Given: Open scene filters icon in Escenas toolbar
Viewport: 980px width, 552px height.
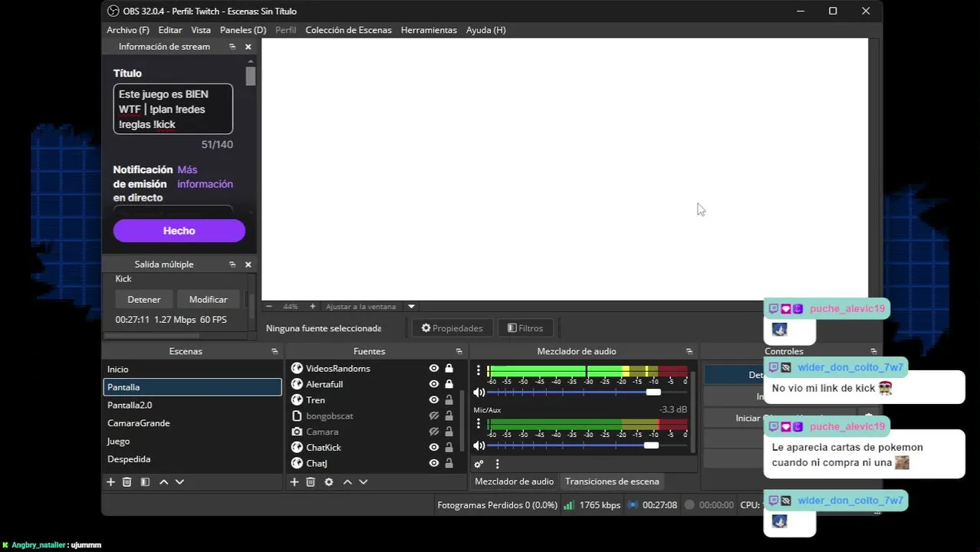Looking at the screenshot, I should tap(145, 482).
